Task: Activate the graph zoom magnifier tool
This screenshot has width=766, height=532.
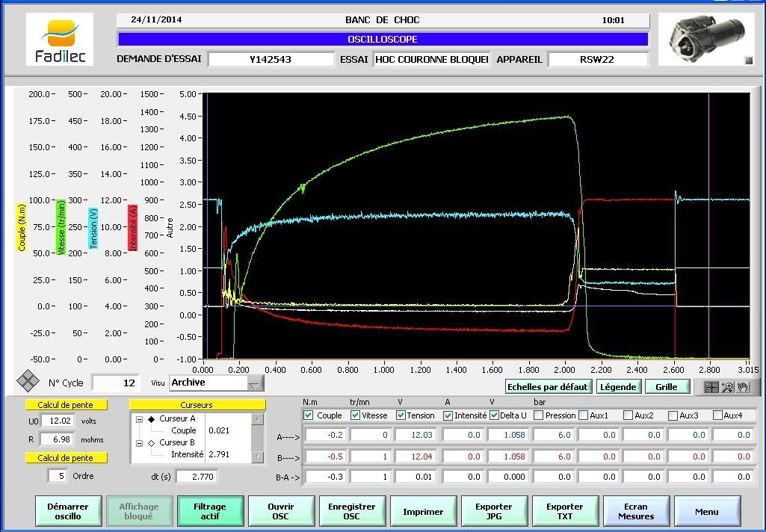Action: click(x=727, y=386)
